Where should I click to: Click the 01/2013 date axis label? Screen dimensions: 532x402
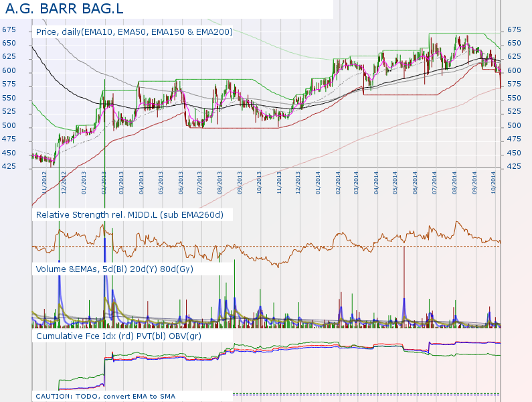click(84, 183)
